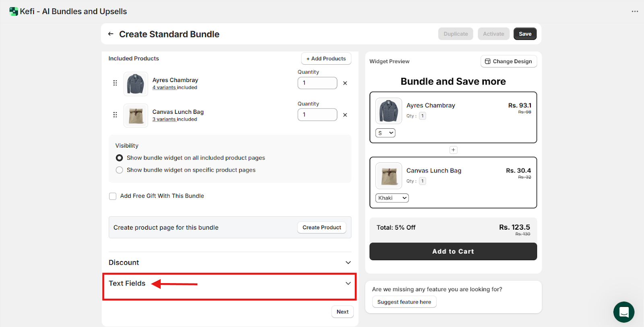The image size is (644, 327).
Task: Open the 4 variants link for Ayres Chambray
Action: [x=164, y=88]
